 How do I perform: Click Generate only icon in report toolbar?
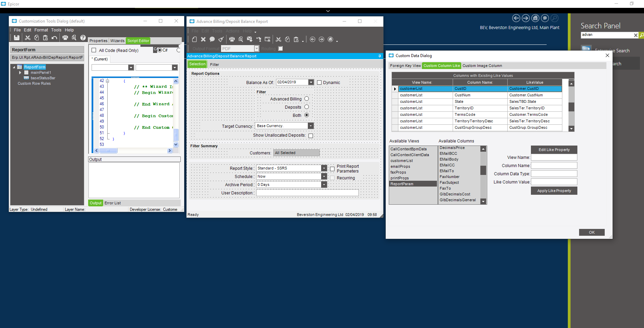point(259,39)
